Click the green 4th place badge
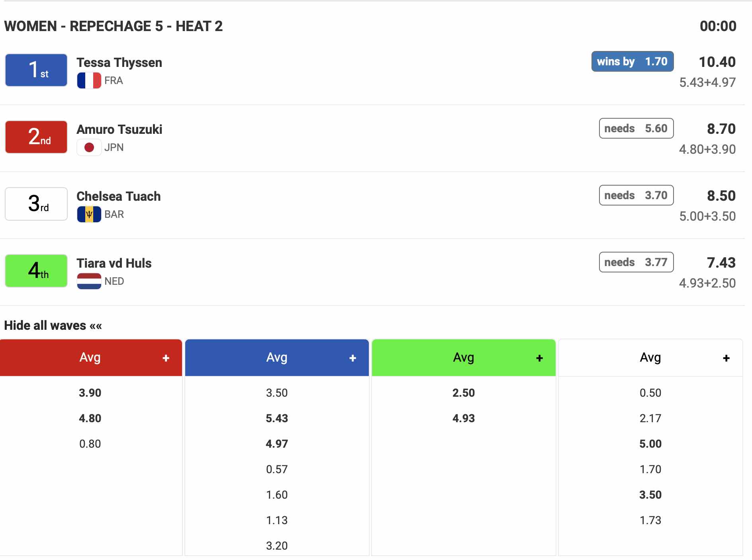752x560 pixels. (x=36, y=271)
